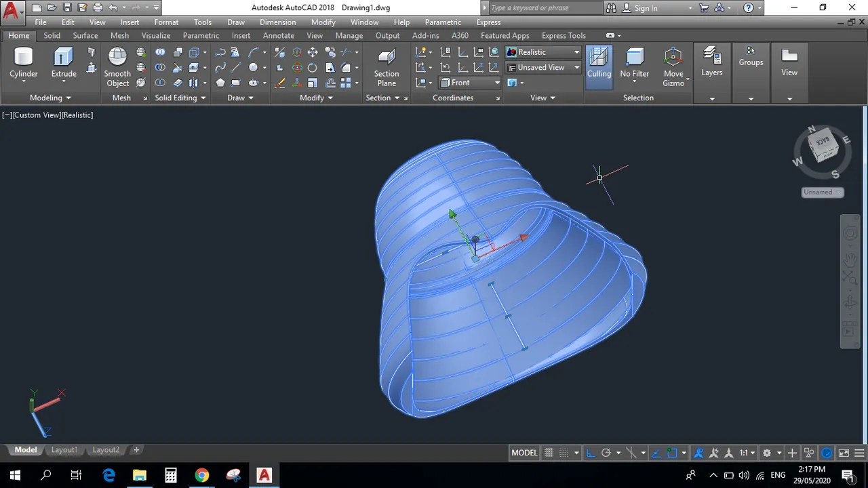Viewport: 868px width, 488px height.
Task: Select the Extrude tool
Action: 64,64
